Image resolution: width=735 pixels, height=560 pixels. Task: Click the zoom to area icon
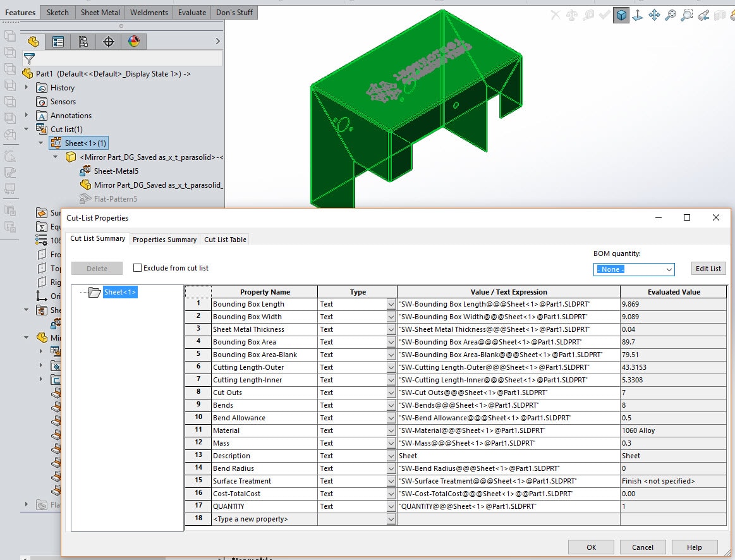pos(687,15)
